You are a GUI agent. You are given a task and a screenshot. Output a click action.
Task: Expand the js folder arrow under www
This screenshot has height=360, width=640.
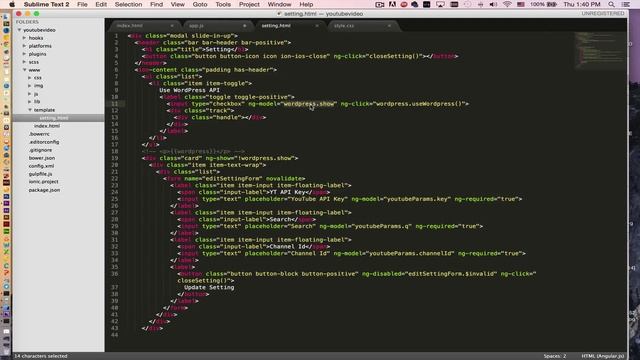coord(30,94)
